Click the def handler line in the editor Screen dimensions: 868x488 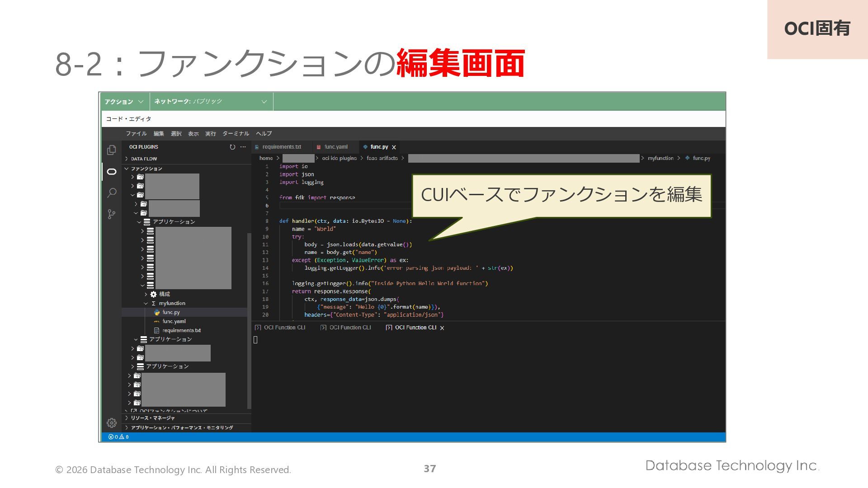point(345,221)
